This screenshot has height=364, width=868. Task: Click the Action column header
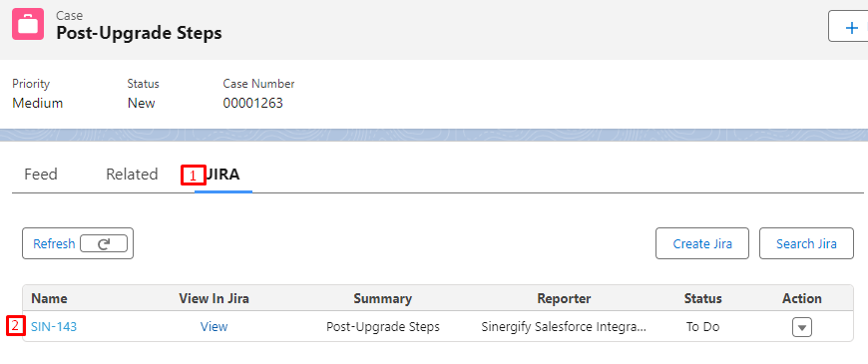tap(801, 299)
